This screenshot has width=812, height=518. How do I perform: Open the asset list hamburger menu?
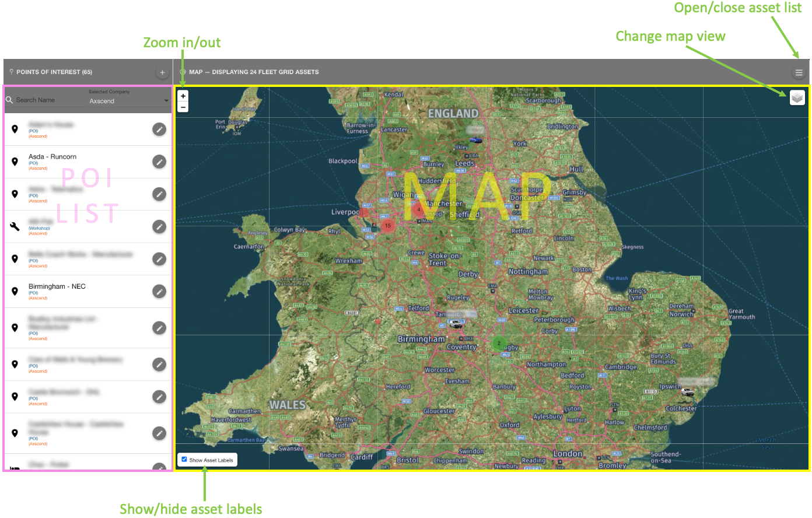[x=799, y=72]
